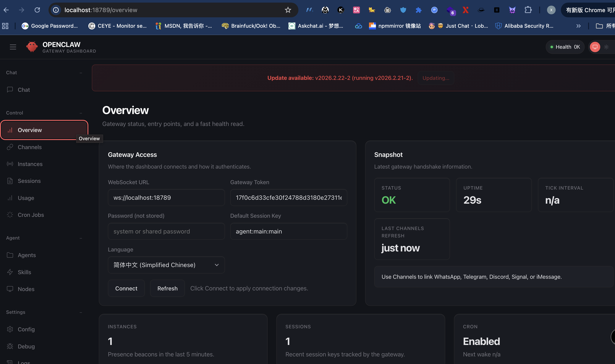Open the Language dropdown

point(166,265)
